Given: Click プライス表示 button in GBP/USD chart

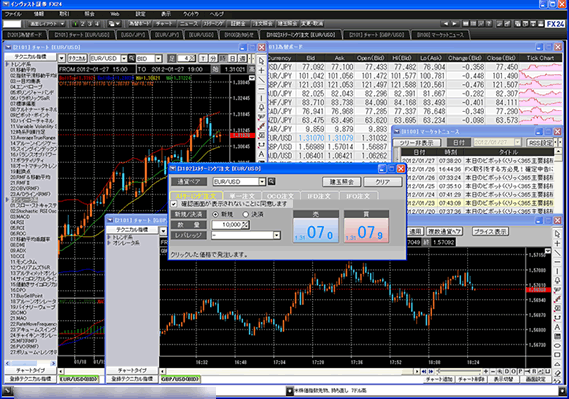Looking at the screenshot, I should (x=490, y=231).
